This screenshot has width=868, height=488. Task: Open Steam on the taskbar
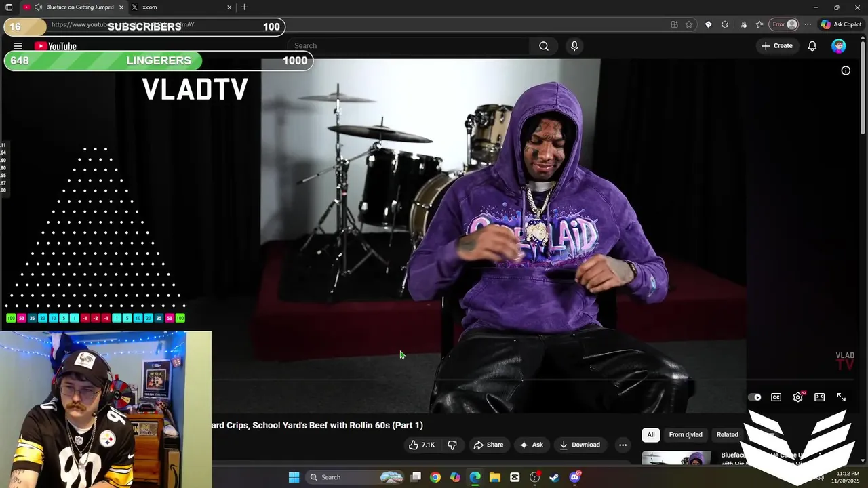554,477
